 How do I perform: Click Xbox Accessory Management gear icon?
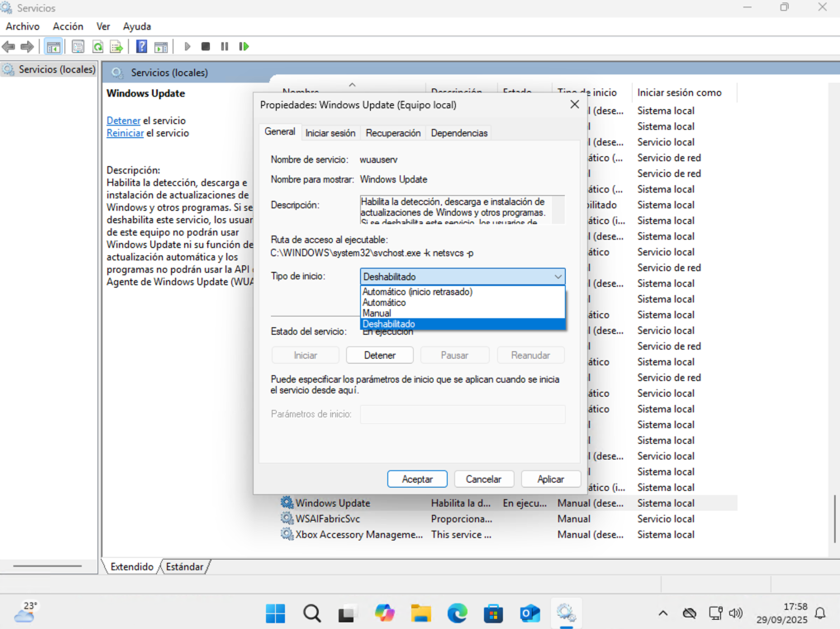[287, 534]
